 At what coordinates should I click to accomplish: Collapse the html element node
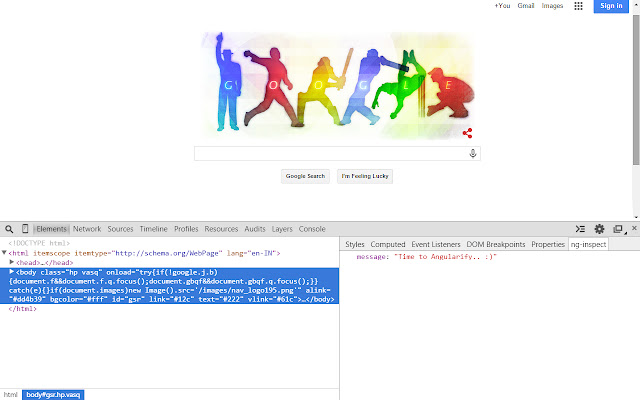tap(4, 253)
